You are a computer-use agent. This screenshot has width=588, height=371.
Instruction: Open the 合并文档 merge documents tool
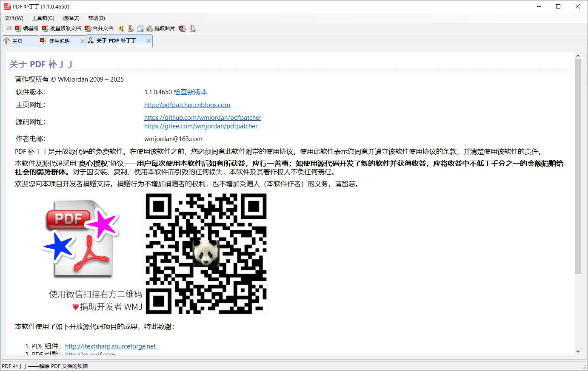click(x=99, y=28)
